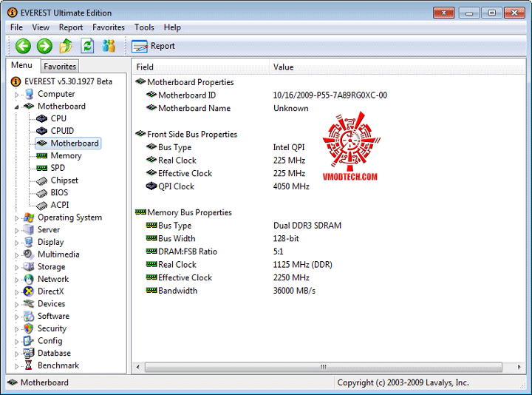Screen dimensions: 532x395
Task: Select the CPU tree item icon
Action: [x=41, y=118]
